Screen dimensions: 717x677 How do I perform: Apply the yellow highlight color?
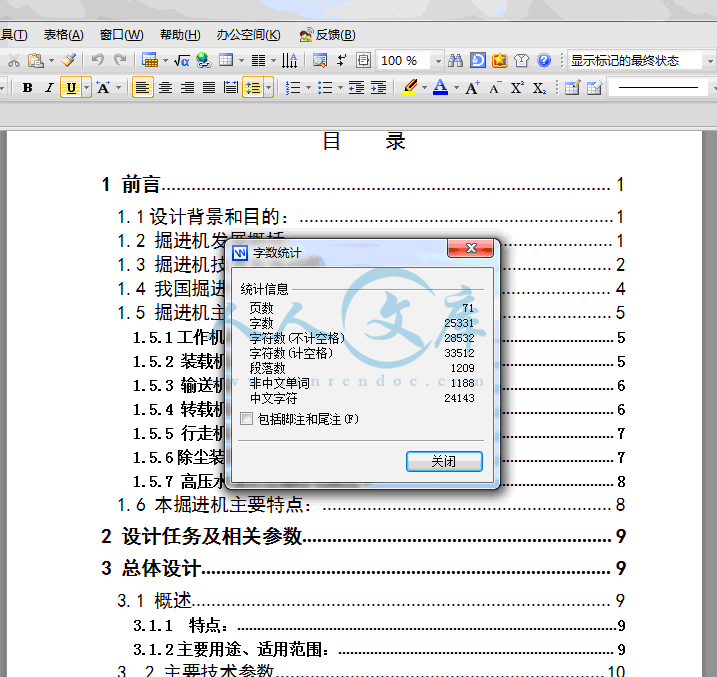click(x=409, y=87)
